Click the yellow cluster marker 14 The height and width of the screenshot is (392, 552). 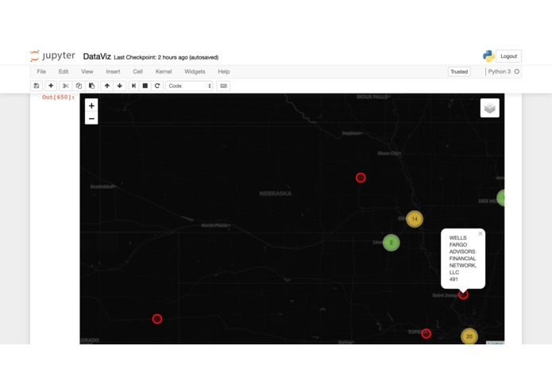click(415, 219)
